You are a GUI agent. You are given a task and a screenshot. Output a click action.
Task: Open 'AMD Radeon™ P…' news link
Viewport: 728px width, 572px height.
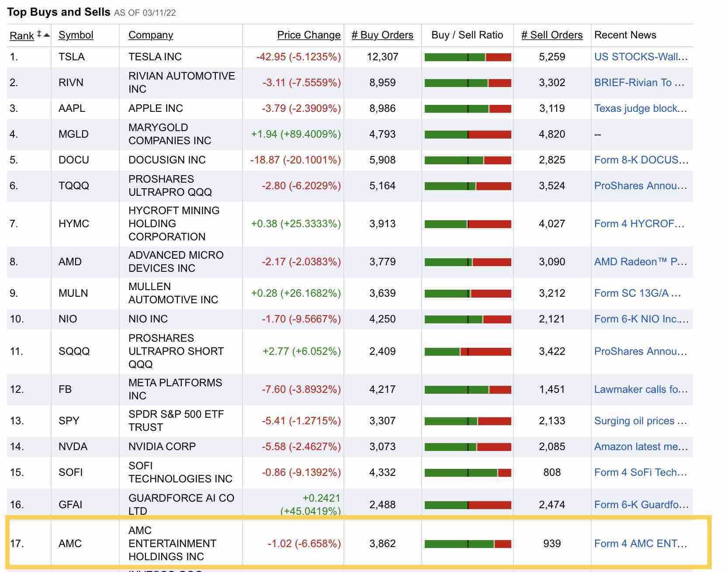pos(641,262)
